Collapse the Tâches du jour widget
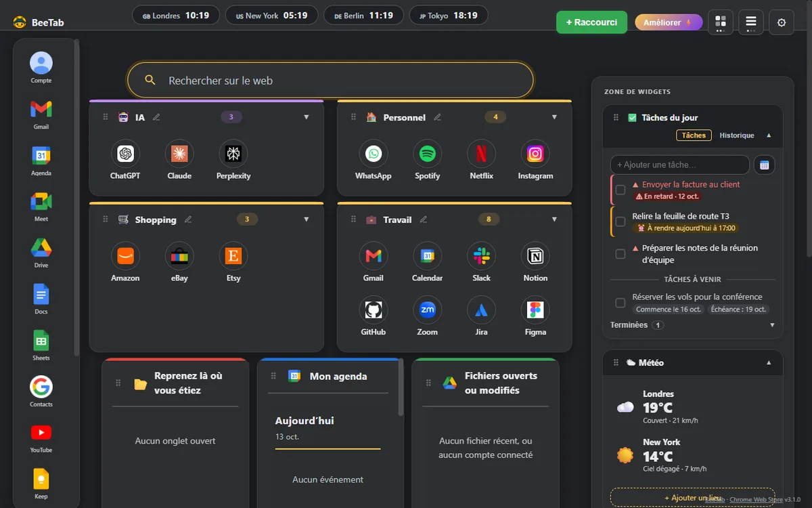This screenshot has height=508, width=812. click(769, 135)
